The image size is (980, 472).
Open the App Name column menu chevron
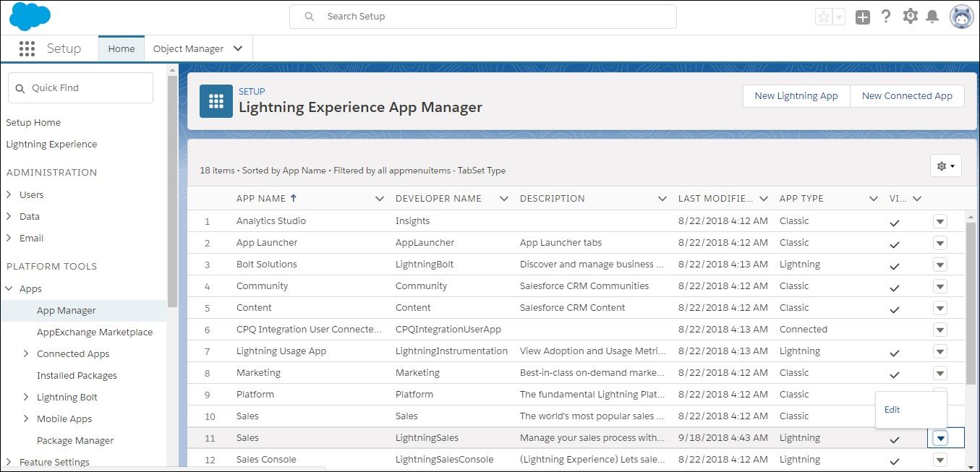click(379, 199)
